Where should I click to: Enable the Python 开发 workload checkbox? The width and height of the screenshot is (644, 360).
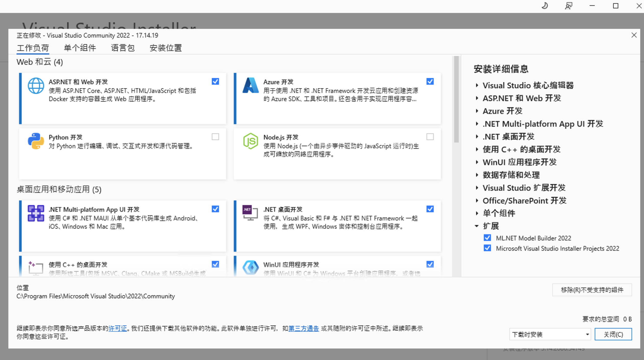pyautogui.click(x=215, y=137)
